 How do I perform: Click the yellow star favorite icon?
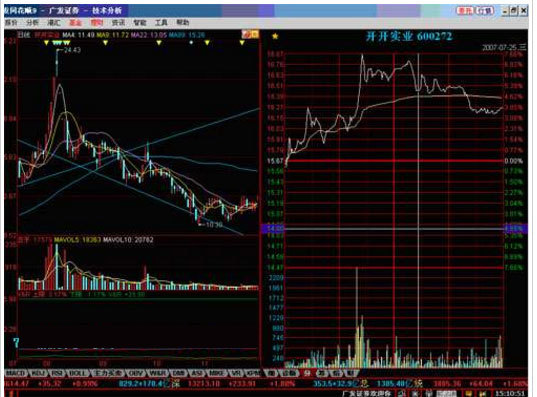point(275,36)
